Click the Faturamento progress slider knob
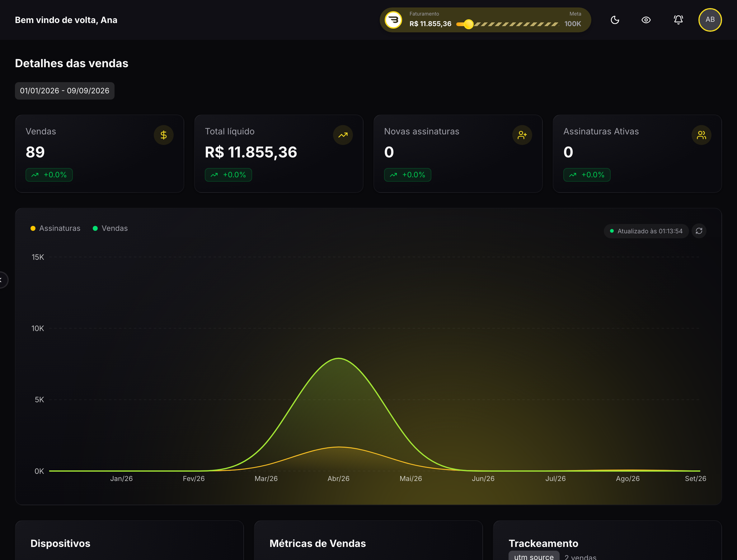 point(468,24)
